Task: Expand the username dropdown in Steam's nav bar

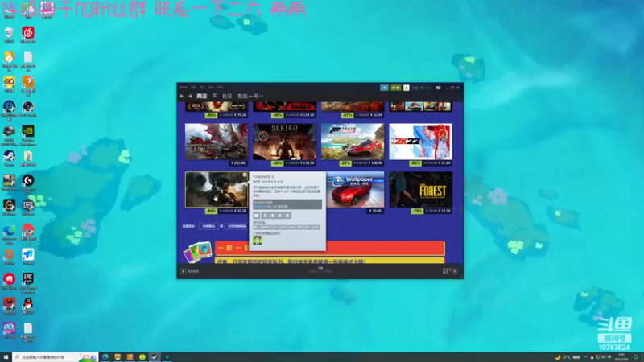Action: pos(250,96)
